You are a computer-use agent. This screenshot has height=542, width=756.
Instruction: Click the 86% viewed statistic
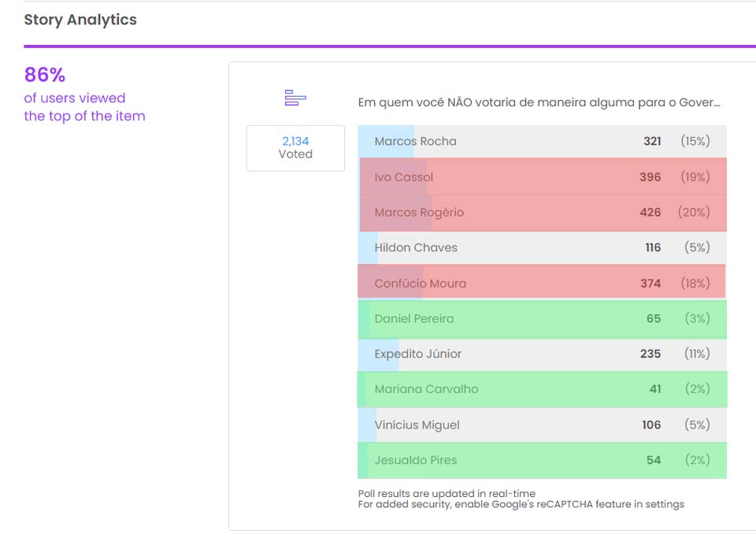tap(45, 75)
